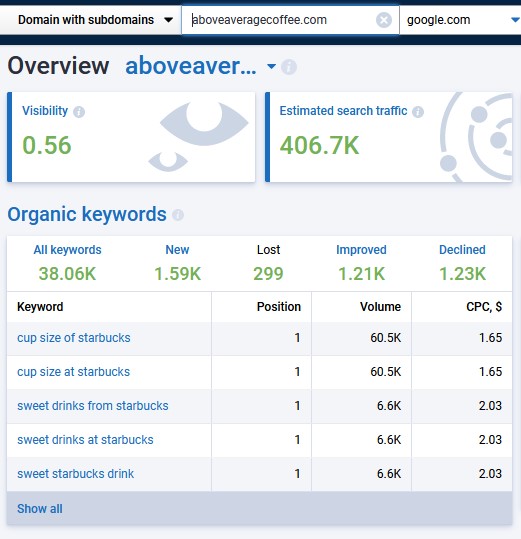
Task: Click the Keyword column header
Action: pos(40,307)
